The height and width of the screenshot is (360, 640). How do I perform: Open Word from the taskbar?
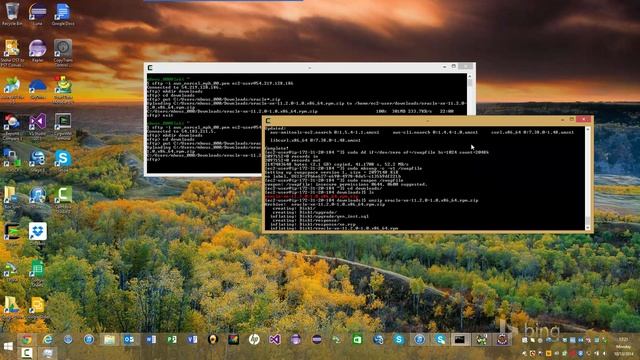pyautogui.click(x=151, y=339)
